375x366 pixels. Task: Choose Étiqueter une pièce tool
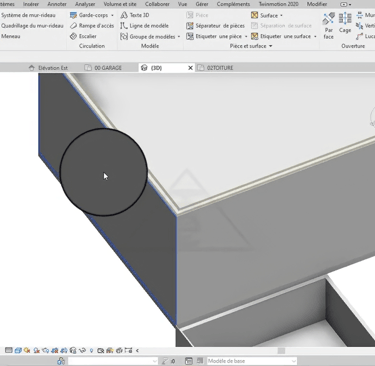pyautogui.click(x=214, y=36)
